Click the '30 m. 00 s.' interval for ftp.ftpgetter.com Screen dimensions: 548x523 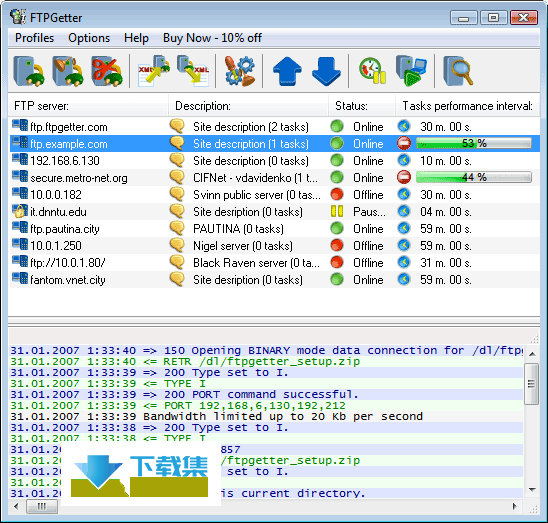(446, 127)
